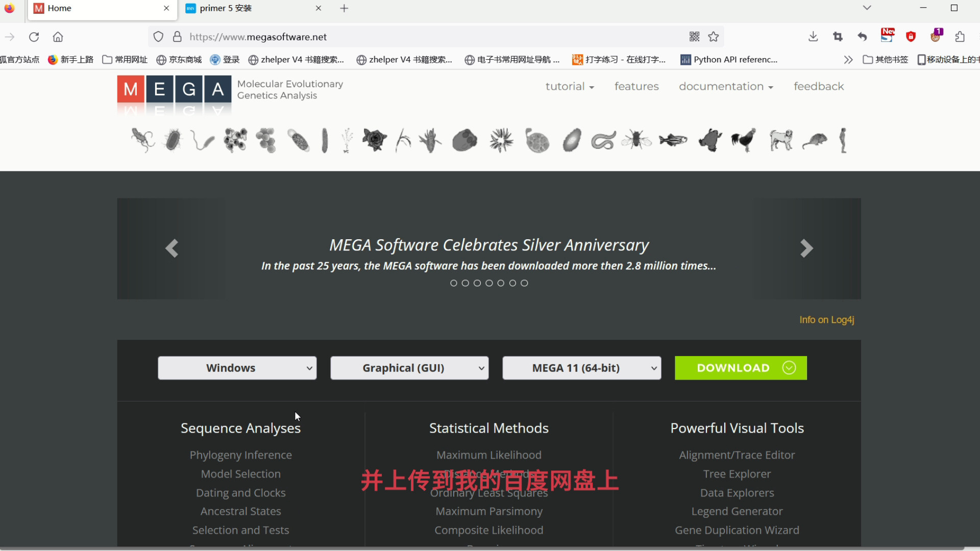Open the 其他书签 folder
980x551 pixels.
tap(886, 60)
